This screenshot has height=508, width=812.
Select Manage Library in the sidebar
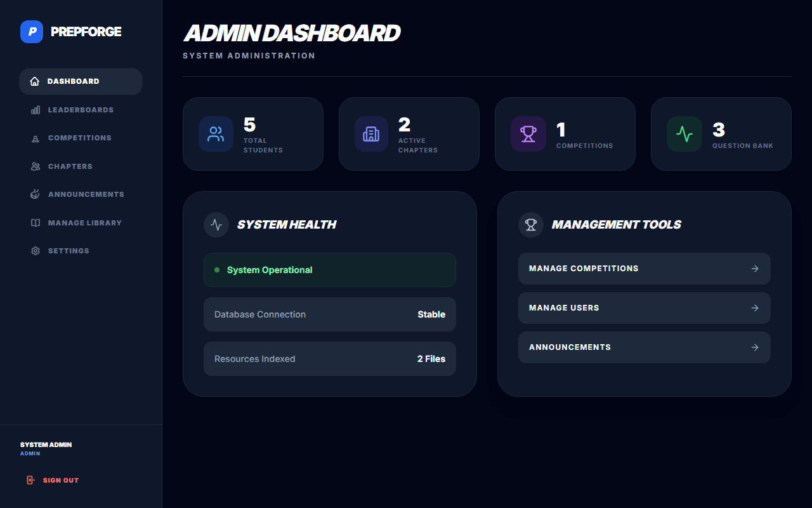point(84,223)
